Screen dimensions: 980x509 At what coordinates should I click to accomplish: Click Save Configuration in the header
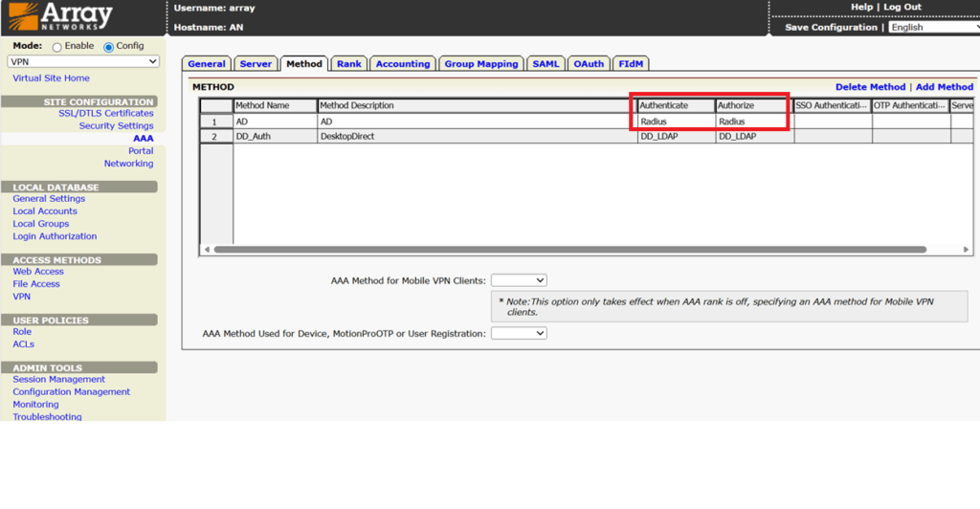(831, 28)
